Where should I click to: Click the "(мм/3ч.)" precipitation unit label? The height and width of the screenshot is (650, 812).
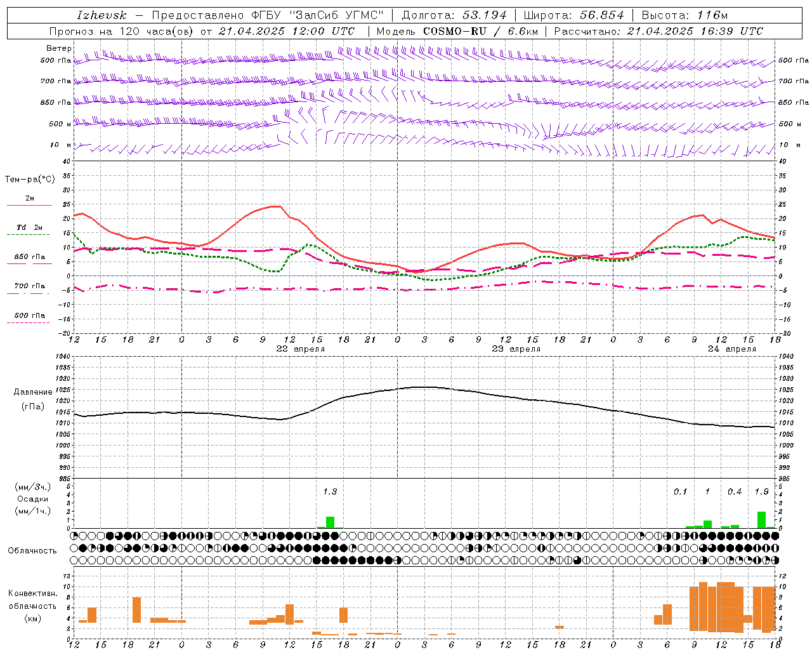pyautogui.click(x=32, y=487)
